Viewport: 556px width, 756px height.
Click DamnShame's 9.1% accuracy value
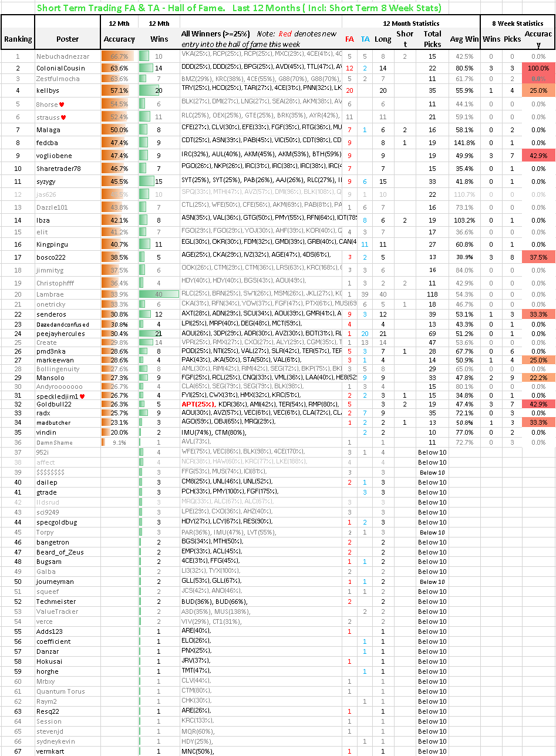pos(119,442)
